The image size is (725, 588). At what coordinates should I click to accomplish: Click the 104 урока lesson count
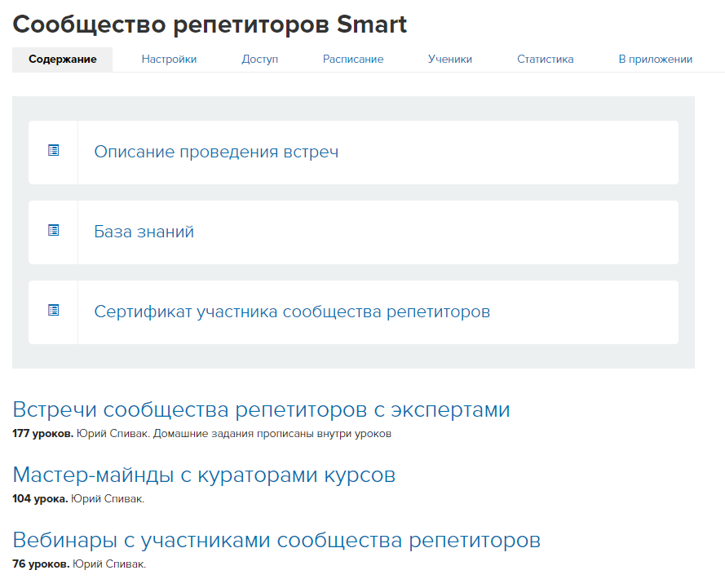click(x=40, y=499)
